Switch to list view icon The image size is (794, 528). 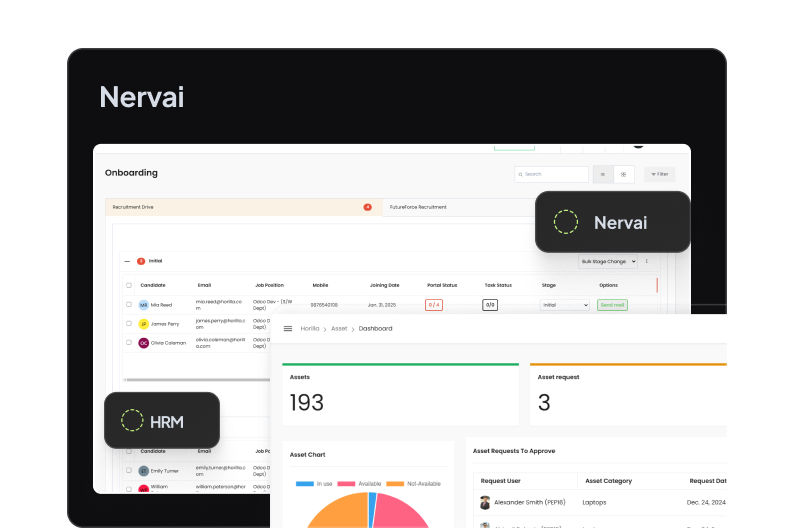tap(602, 174)
